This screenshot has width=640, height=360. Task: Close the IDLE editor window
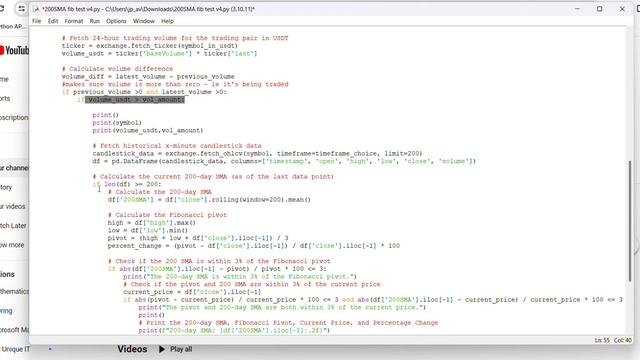point(622,9)
